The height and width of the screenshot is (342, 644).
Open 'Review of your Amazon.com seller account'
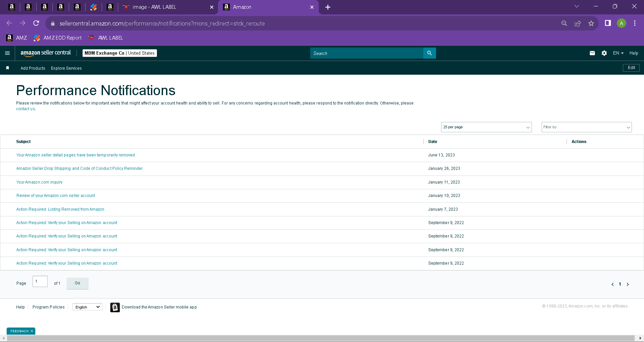point(56,196)
